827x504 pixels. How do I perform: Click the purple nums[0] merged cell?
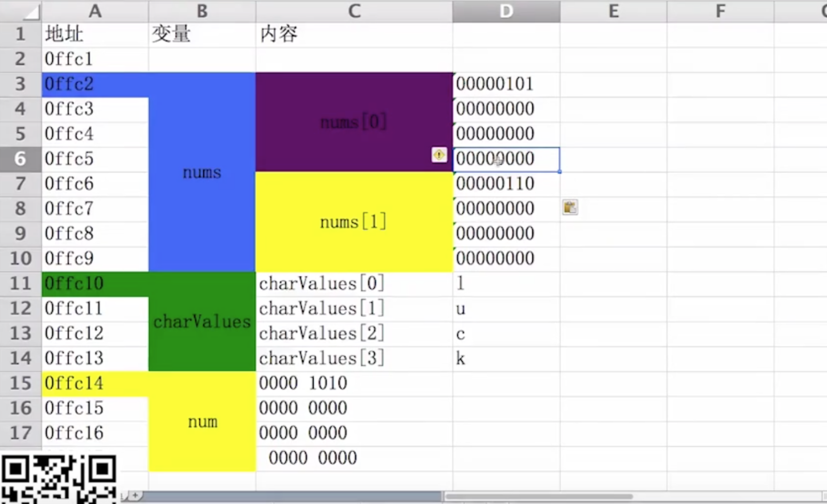pyautogui.click(x=354, y=122)
